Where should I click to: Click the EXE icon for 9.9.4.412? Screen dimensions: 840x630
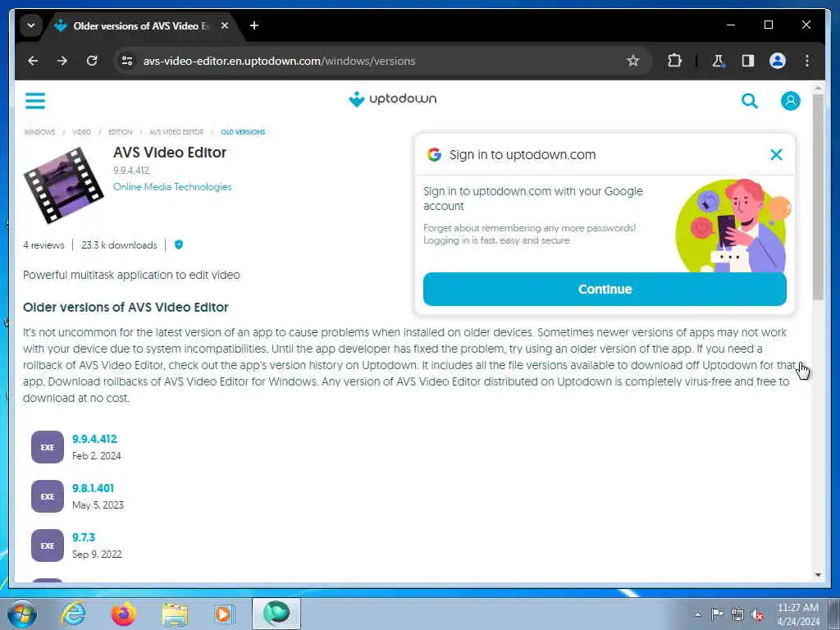(x=48, y=447)
